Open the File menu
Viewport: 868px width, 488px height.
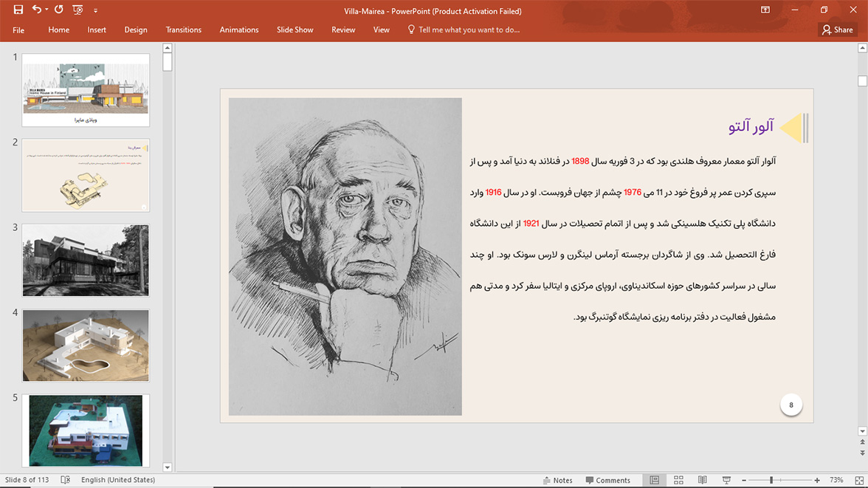coord(18,30)
